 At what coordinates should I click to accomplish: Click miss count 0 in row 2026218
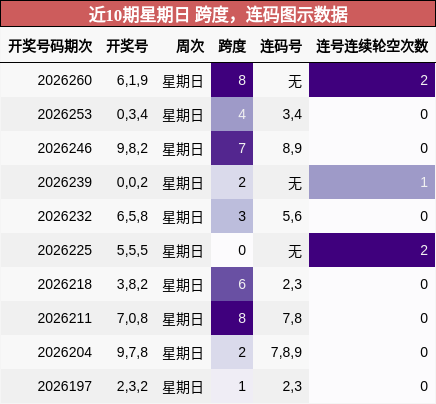(372, 284)
